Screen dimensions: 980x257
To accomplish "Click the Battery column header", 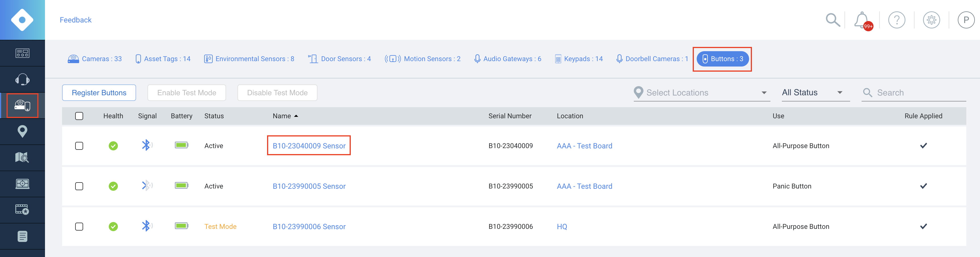I will pyautogui.click(x=181, y=116).
